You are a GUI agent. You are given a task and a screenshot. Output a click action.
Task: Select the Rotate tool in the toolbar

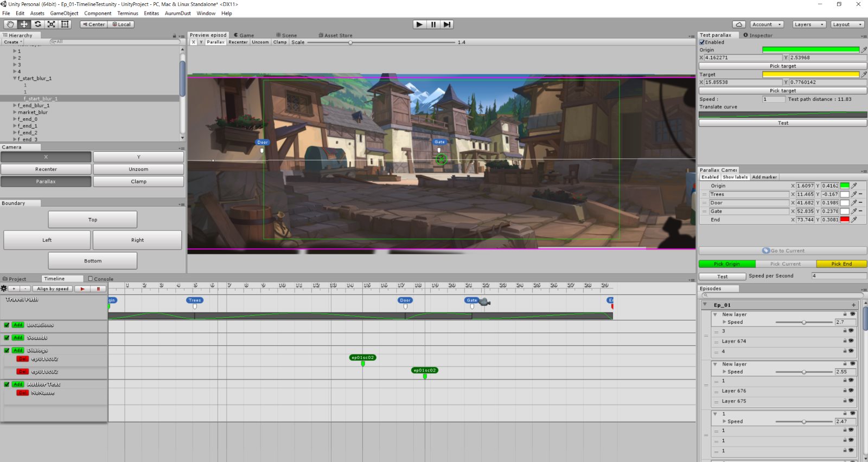38,24
